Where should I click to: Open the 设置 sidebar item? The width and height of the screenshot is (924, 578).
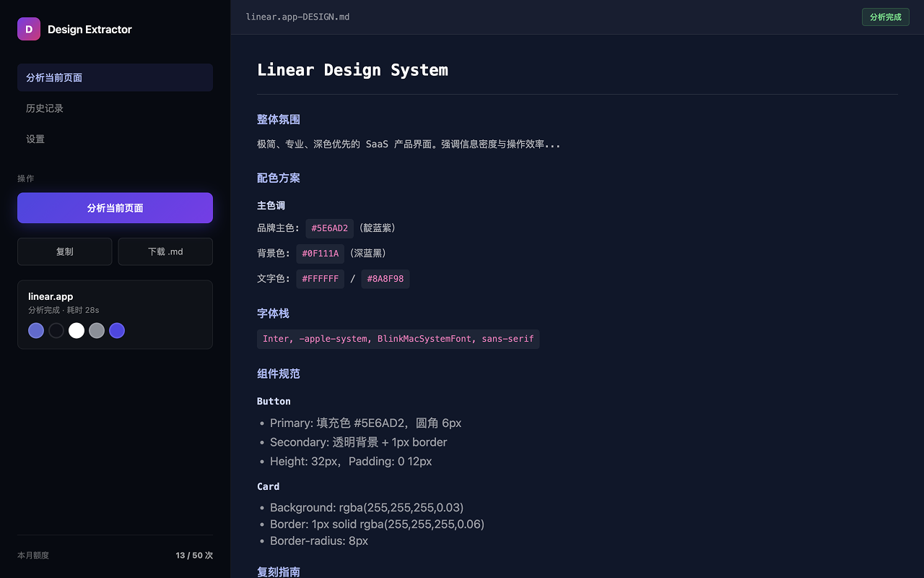(115, 139)
